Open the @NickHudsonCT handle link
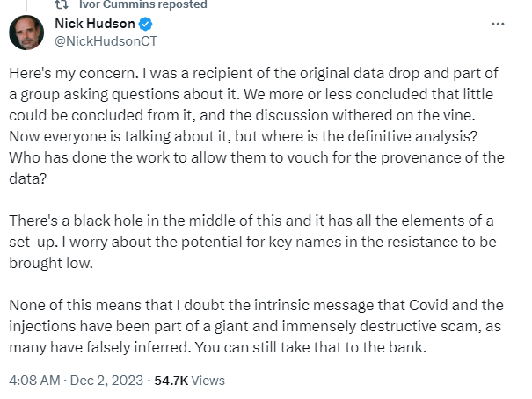The width and height of the screenshot is (532, 399). (106, 40)
